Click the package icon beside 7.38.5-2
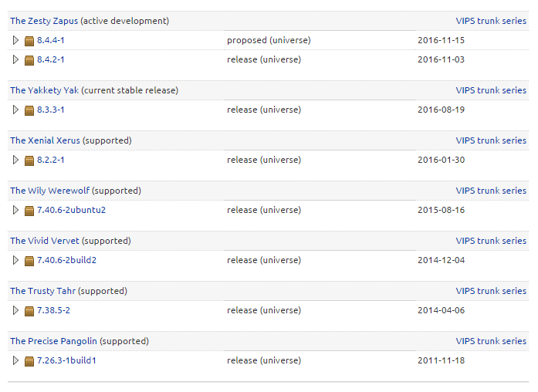The height and width of the screenshot is (392, 538). (29, 311)
